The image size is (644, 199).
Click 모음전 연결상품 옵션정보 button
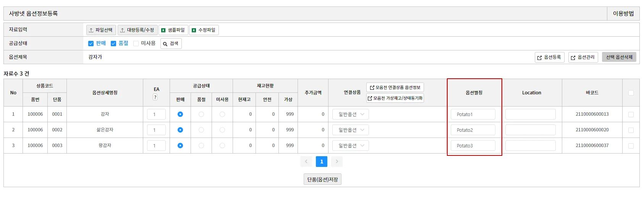pyautogui.click(x=395, y=87)
